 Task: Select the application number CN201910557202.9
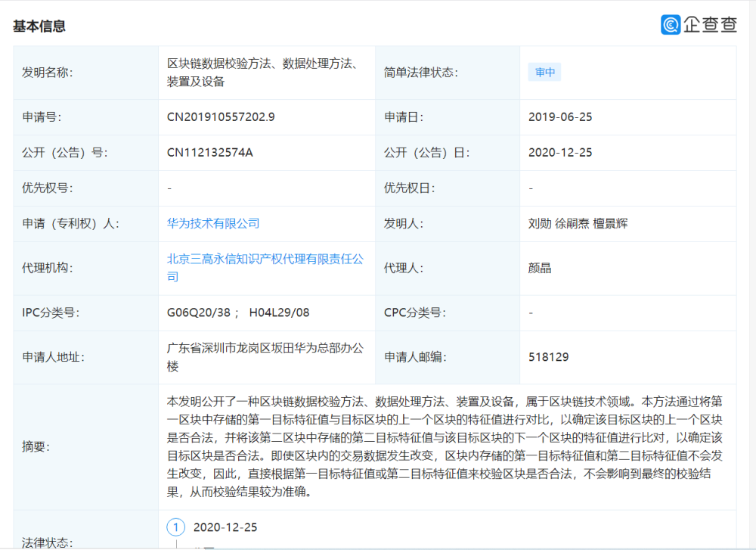[x=221, y=117]
